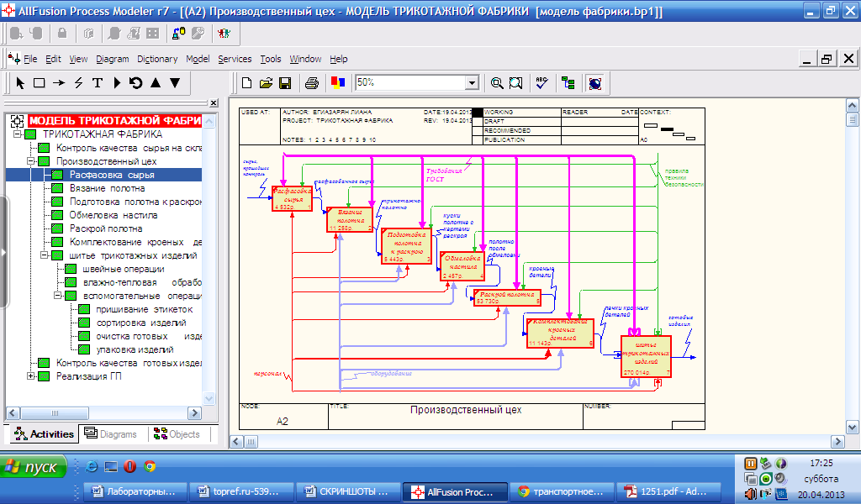Viewport: 861px width, 504px height.
Task: Open a model file
Action: click(x=266, y=83)
